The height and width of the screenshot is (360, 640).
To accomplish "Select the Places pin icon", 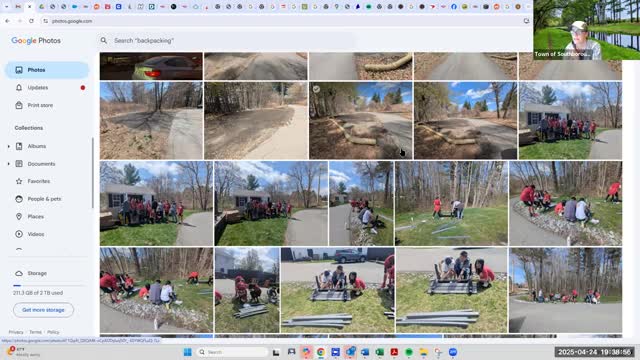I will point(19,217).
